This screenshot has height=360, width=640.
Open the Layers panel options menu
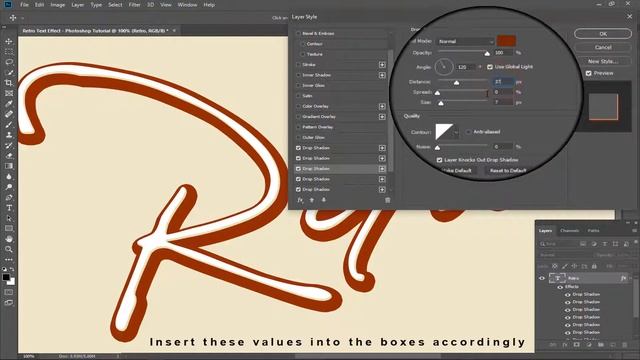(x=634, y=231)
